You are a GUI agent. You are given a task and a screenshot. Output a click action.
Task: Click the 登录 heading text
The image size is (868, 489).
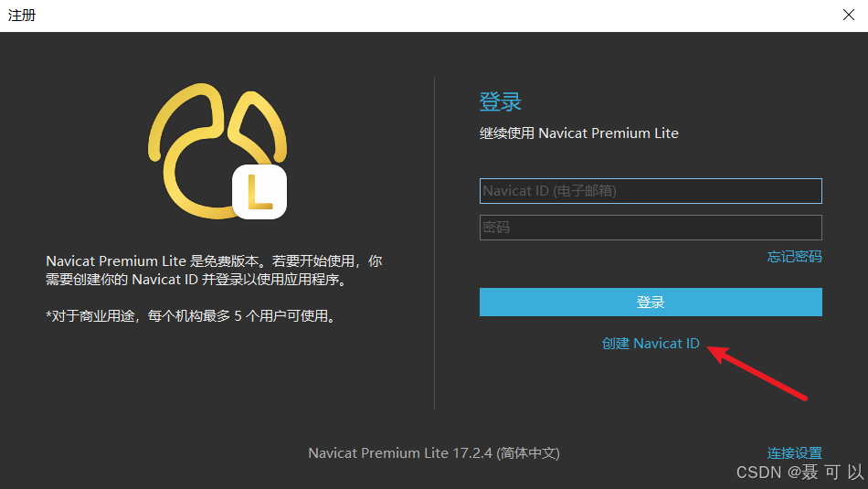(x=501, y=101)
